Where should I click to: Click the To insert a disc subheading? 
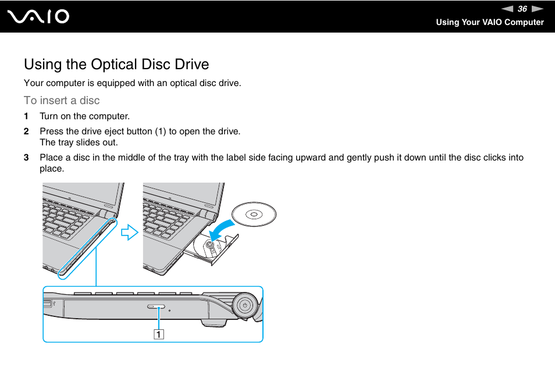[62, 101]
